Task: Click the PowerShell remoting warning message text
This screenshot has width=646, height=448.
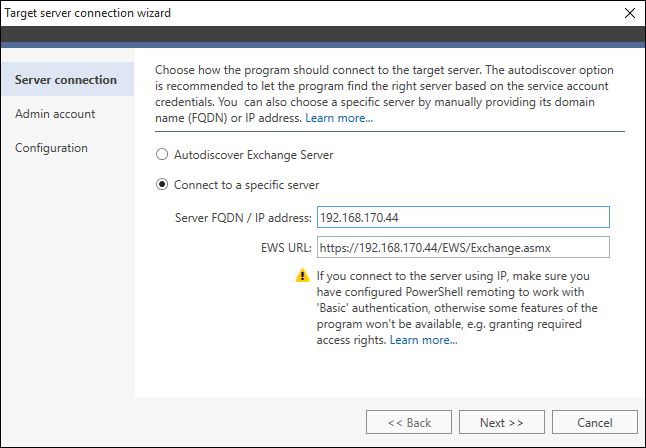Action: click(456, 308)
